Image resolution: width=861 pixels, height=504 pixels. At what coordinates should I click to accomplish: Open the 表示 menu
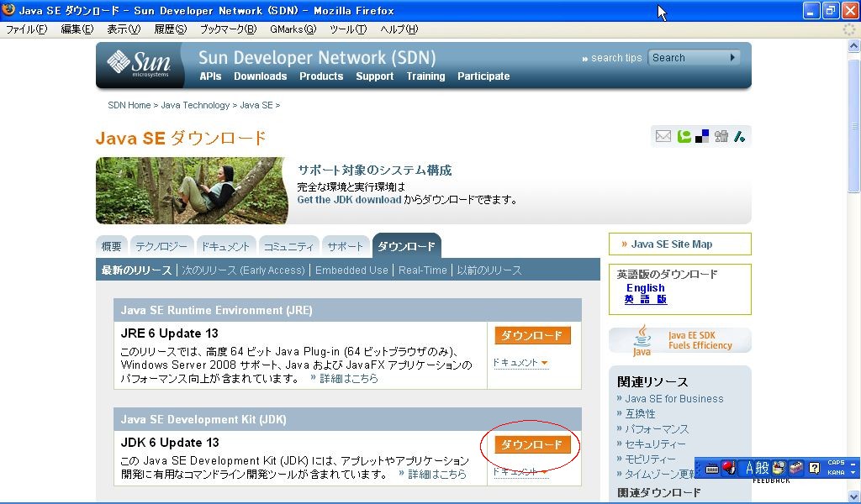(x=124, y=29)
